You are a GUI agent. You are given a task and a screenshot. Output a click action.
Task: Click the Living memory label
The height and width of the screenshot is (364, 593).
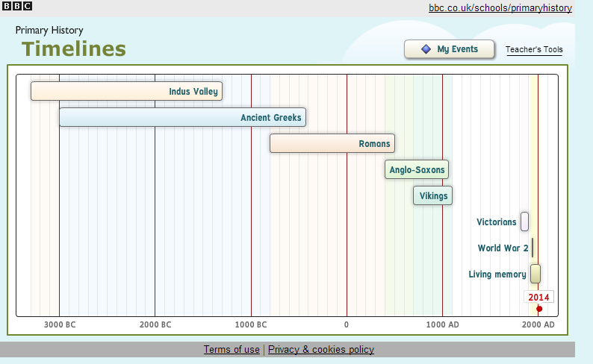pyautogui.click(x=497, y=274)
